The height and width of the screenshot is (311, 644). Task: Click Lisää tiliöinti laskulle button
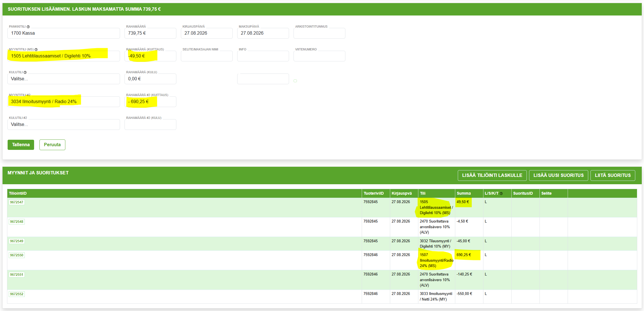[492, 175]
